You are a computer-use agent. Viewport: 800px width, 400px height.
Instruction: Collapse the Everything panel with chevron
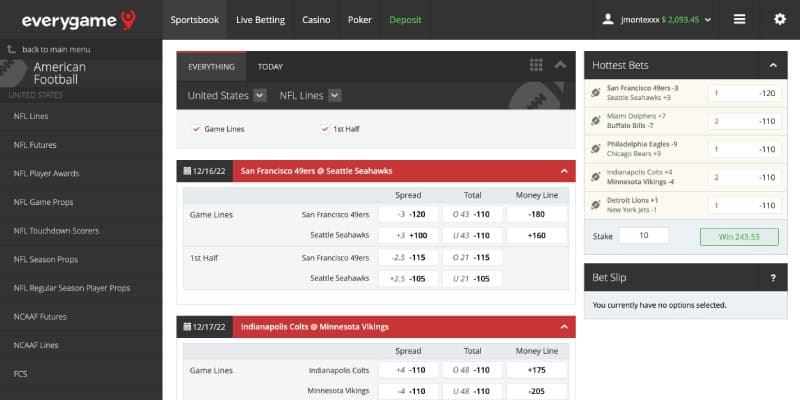[560, 65]
